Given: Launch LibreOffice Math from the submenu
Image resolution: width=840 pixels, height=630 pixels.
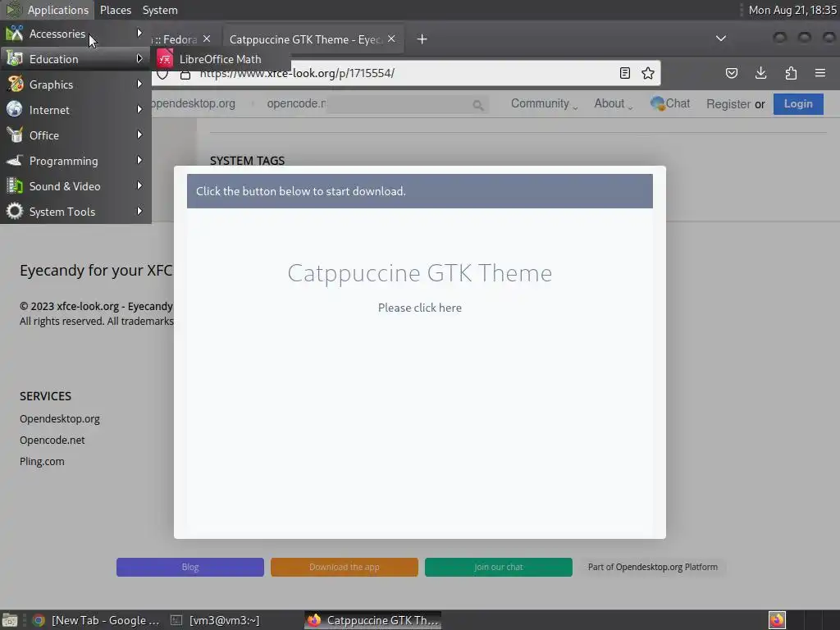Looking at the screenshot, I should [x=221, y=59].
